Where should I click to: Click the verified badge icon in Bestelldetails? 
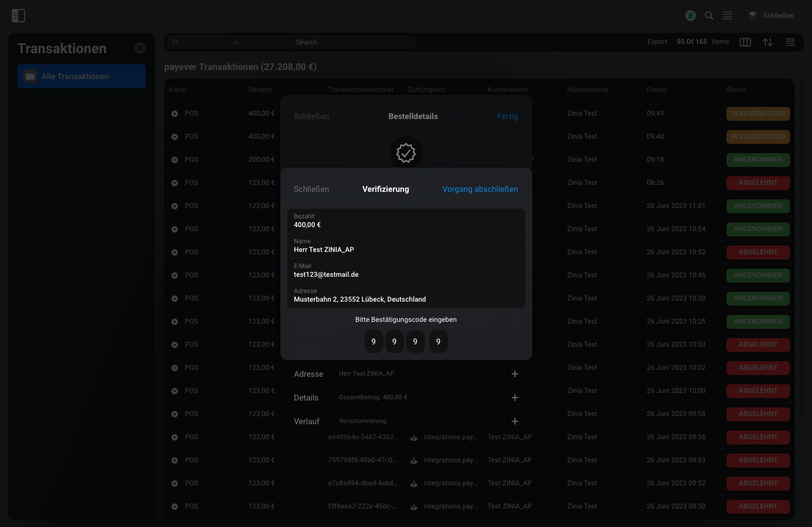click(x=406, y=153)
